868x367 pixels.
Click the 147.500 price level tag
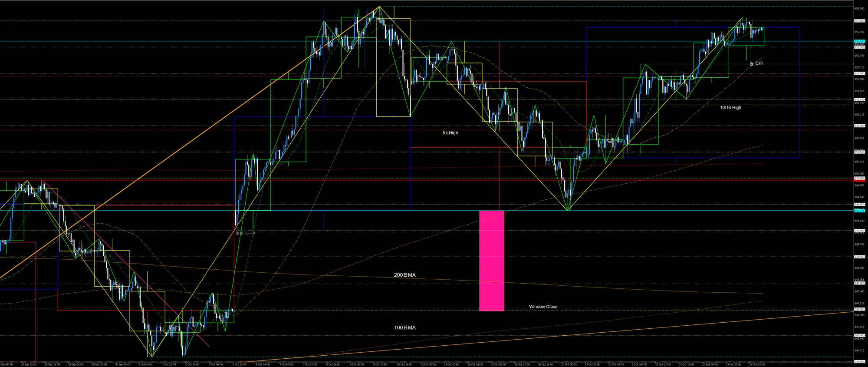[859, 309]
